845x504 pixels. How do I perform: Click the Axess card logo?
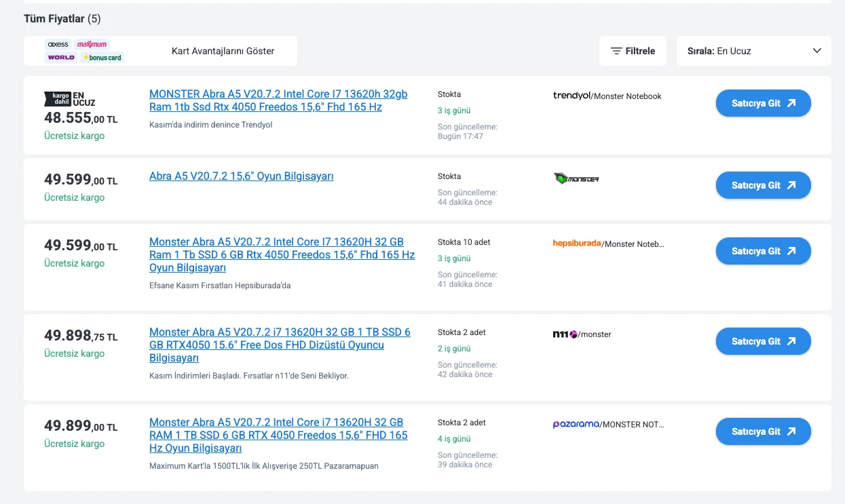58,44
